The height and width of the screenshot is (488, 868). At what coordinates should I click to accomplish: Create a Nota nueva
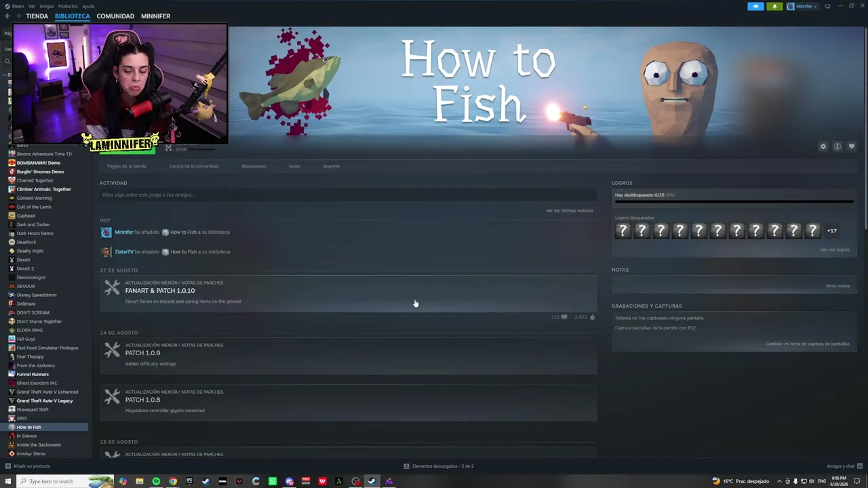coord(837,286)
